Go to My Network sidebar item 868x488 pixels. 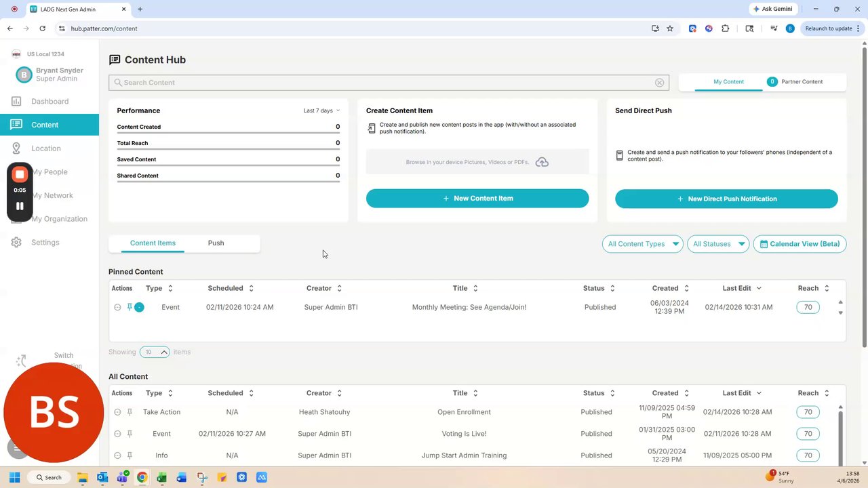coord(52,195)
